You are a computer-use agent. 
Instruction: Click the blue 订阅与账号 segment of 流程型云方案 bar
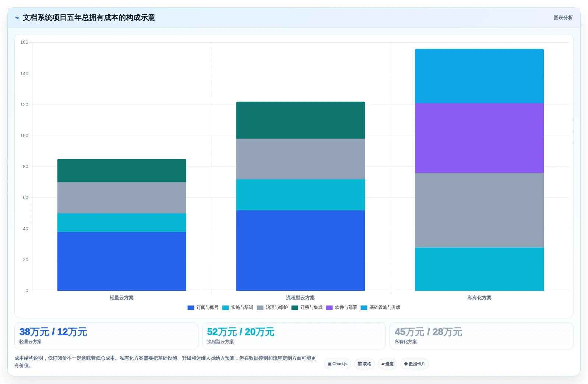click(300, 251)
